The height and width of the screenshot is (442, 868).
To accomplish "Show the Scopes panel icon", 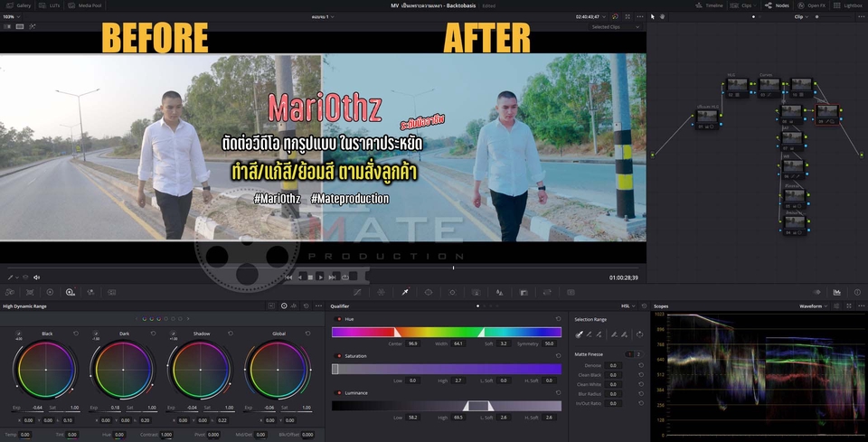I will pyautogui.click(x=837, y=292).
